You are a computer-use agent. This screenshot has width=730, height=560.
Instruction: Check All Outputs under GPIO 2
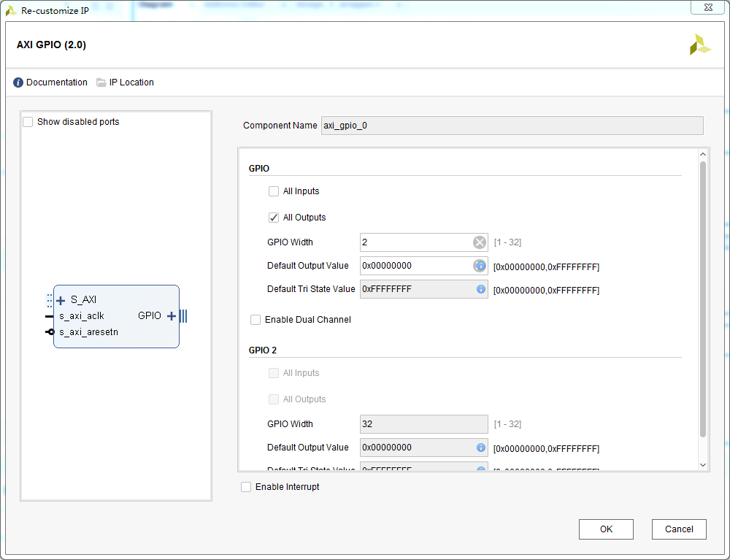click(274, 399)
